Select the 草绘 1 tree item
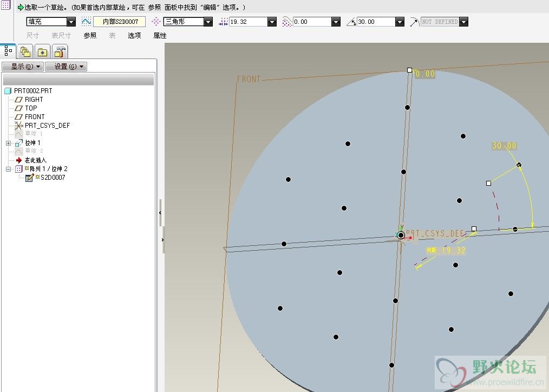 click(x=34, y=134)
